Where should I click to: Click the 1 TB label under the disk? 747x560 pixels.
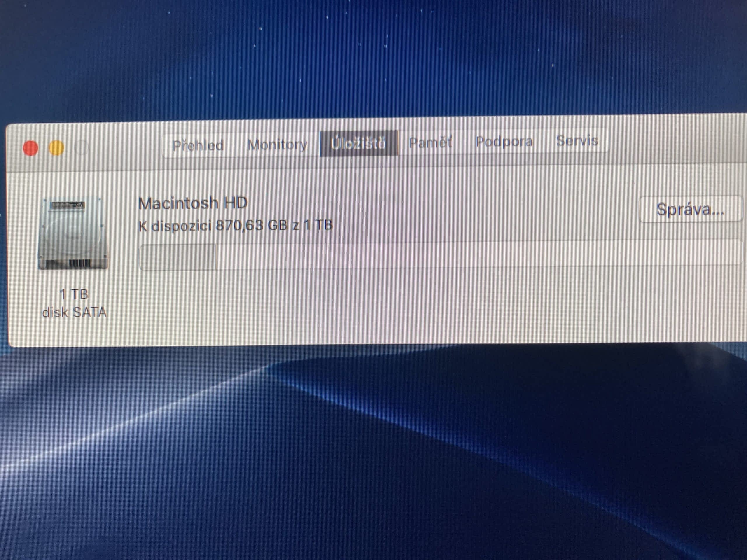(x=74, y=294)
